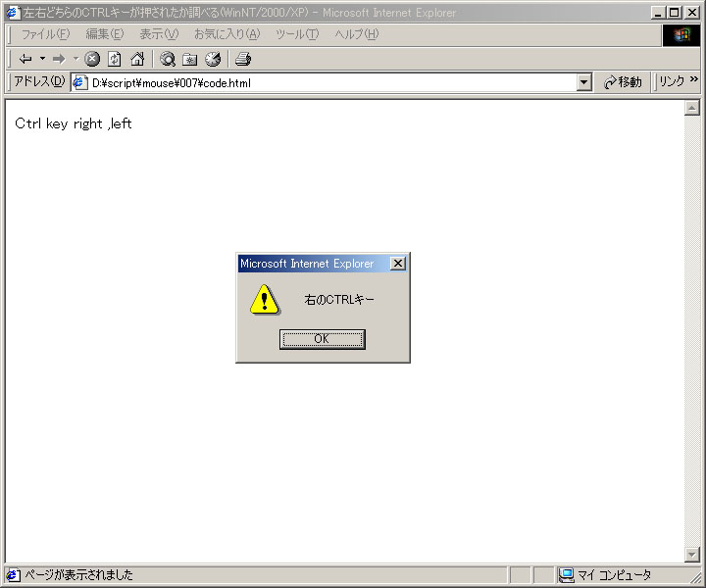The image size is (706, 588).
Task: Stop page loading with Stop icon
Action: [x=92, y=59]
